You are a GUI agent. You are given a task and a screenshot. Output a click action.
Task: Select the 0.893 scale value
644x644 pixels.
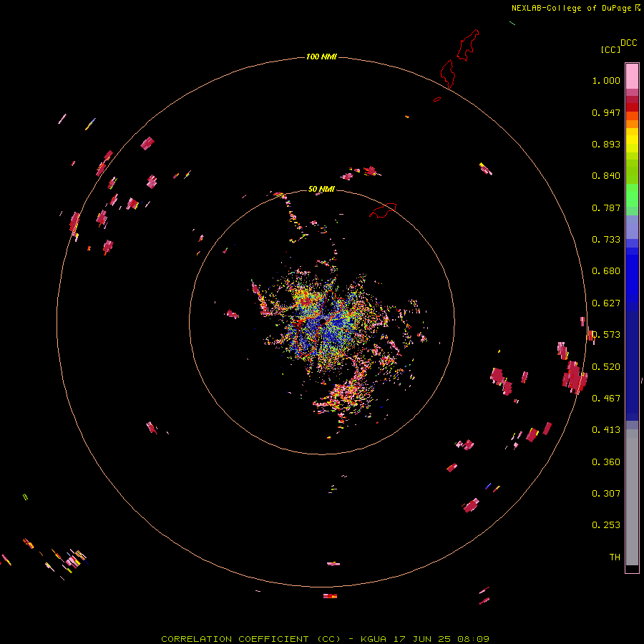pyautogui.click(x=606, y=144)
